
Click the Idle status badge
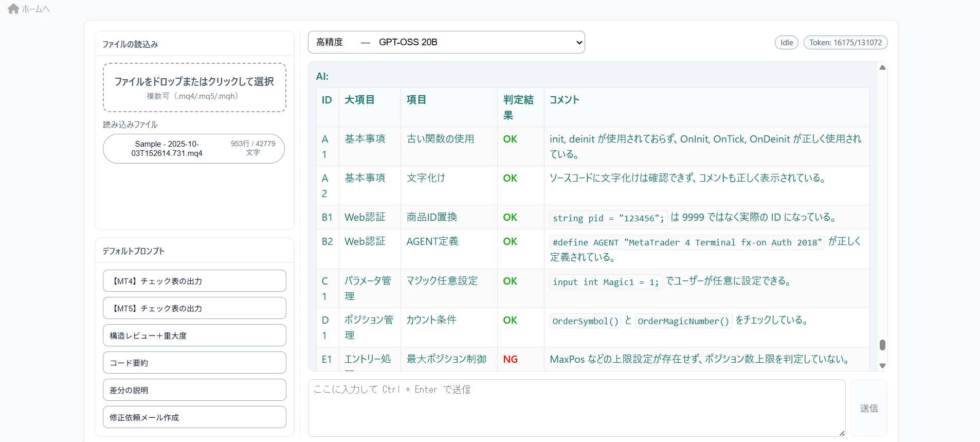coord(786,43)
